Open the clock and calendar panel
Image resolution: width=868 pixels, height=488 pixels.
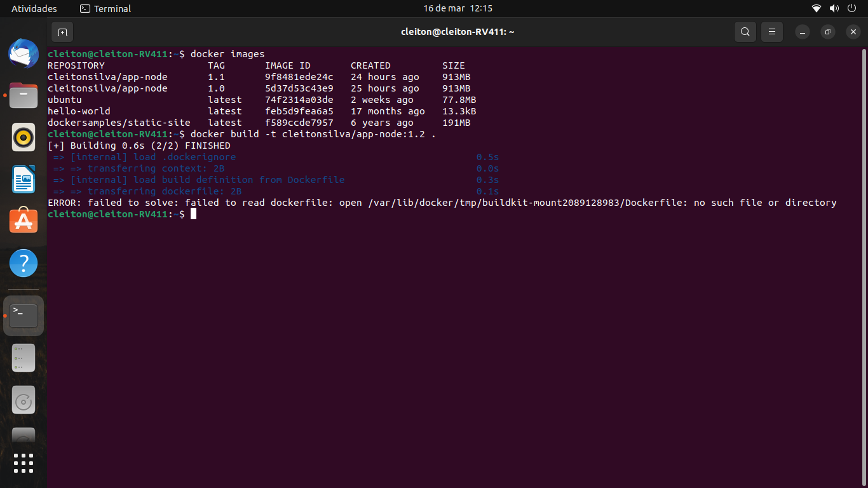pyautogui.click(x=458, y=9)
